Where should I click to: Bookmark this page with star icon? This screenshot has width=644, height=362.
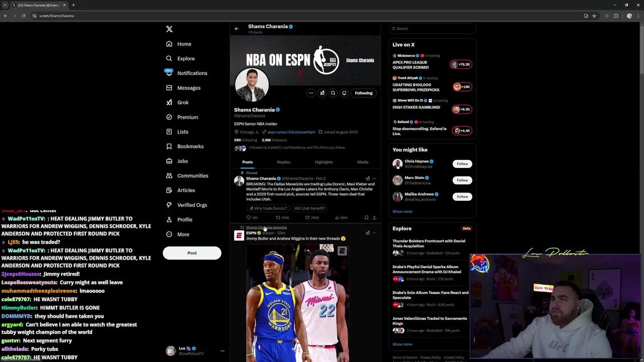(x=594, y=16)
